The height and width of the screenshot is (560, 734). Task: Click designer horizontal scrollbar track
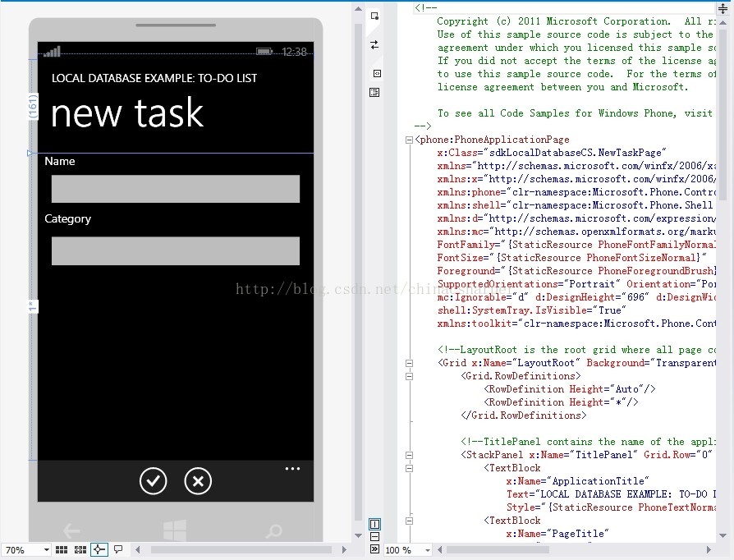(x=241, y=549)
